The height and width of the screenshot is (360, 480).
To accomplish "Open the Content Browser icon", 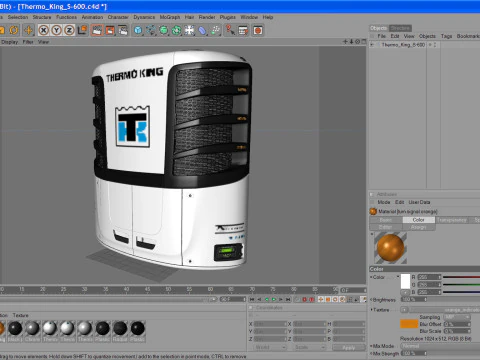I will [243, 30].
